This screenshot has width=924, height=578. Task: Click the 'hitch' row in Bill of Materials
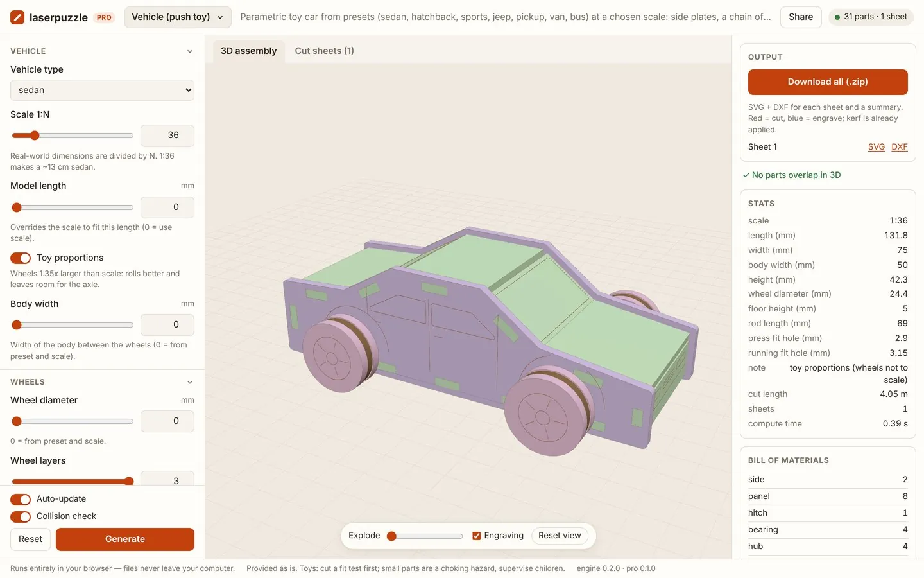pos(828,513)
